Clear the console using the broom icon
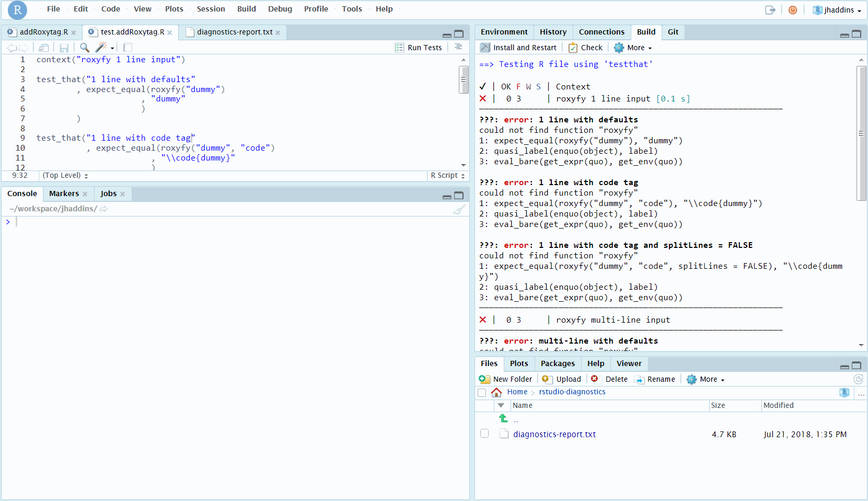This screenshot has height=501, width=868. tap(459, 209)
